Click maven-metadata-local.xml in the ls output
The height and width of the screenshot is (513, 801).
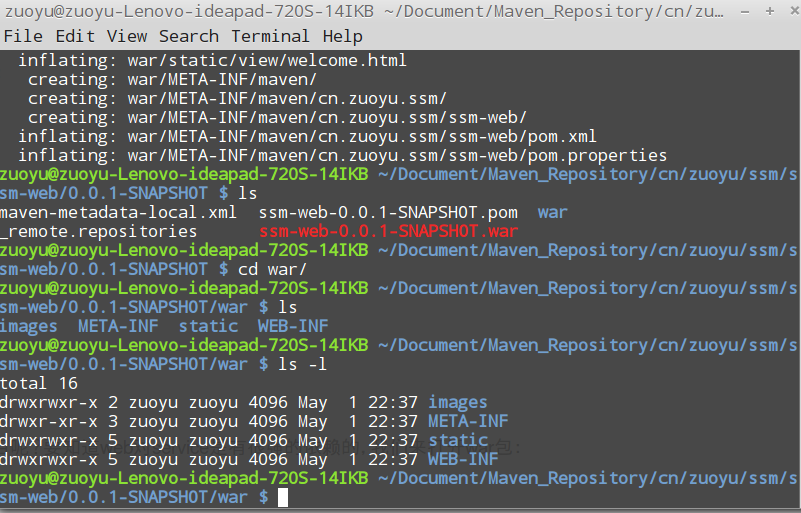point(118,212)
